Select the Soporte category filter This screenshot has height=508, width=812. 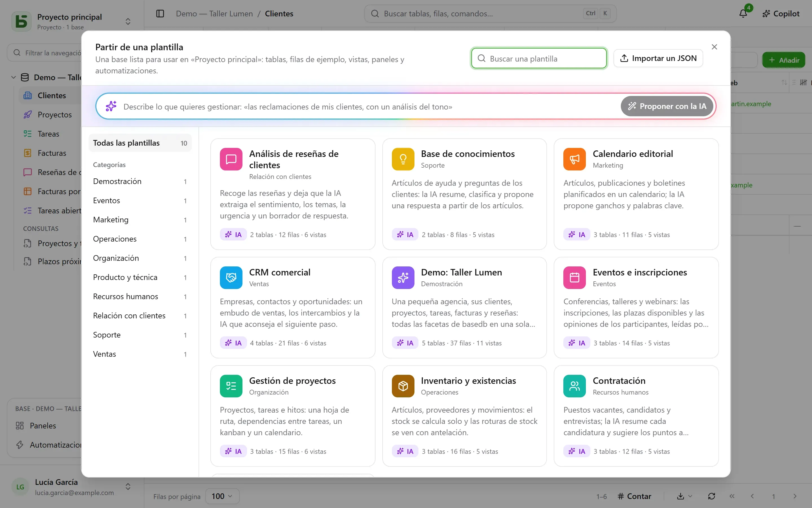coord(140,335)
